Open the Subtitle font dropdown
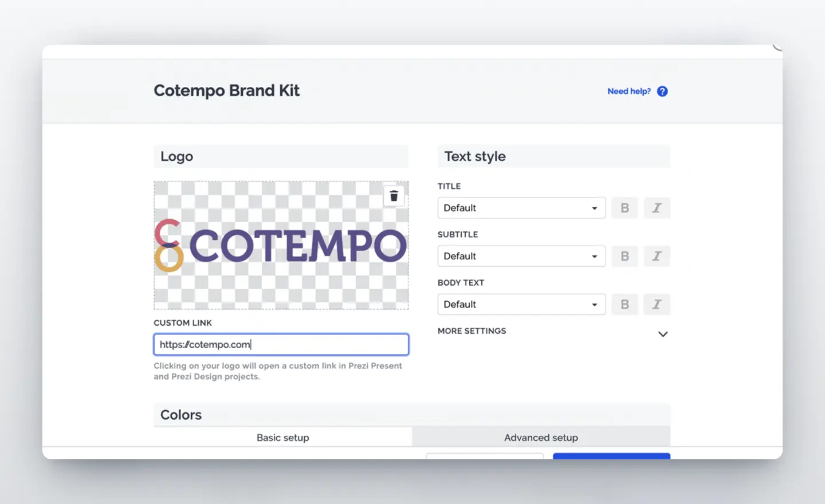 point(521,256)
